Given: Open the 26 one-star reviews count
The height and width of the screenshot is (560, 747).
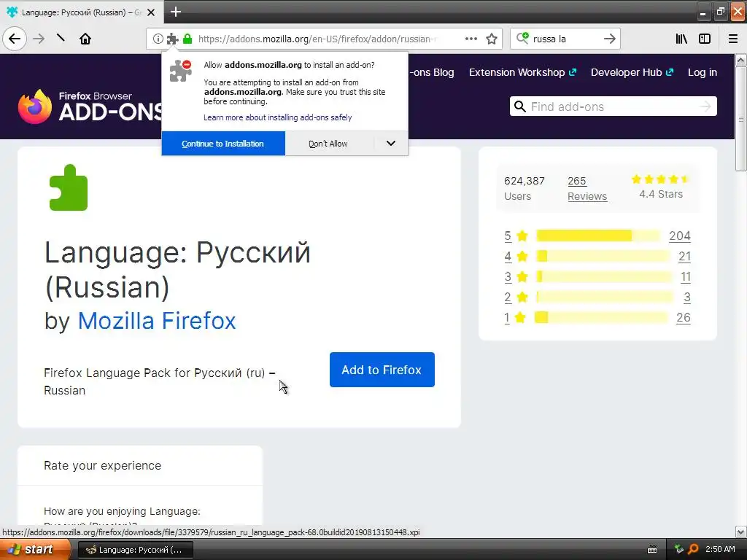Looking at the screenshot, I should click(683, 318).
